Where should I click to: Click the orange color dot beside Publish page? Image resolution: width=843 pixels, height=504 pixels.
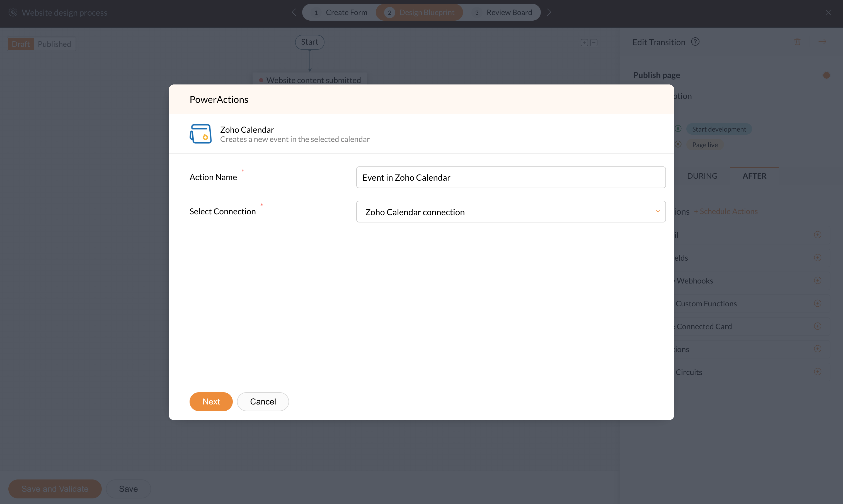pyautogui.click(x=826, y=75)
